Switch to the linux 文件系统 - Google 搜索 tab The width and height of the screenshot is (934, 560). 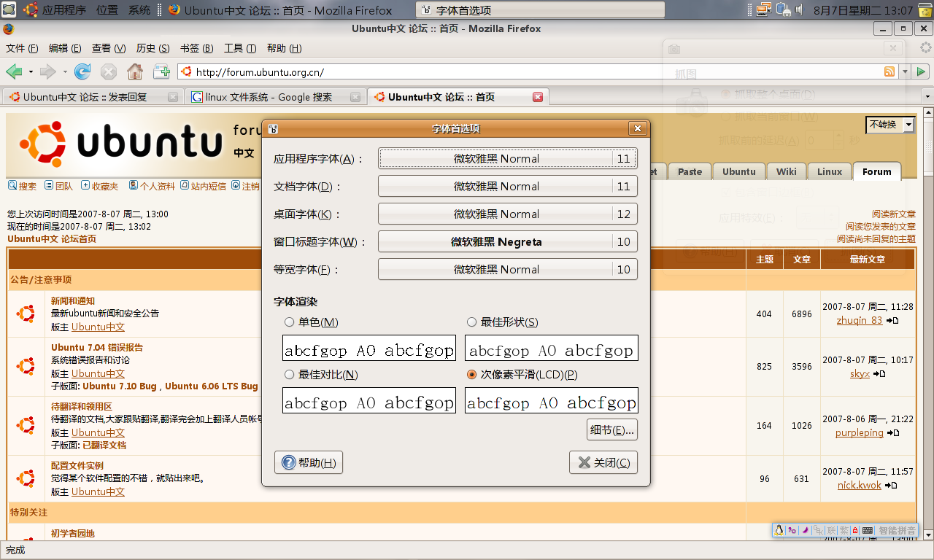click(274, 97)
